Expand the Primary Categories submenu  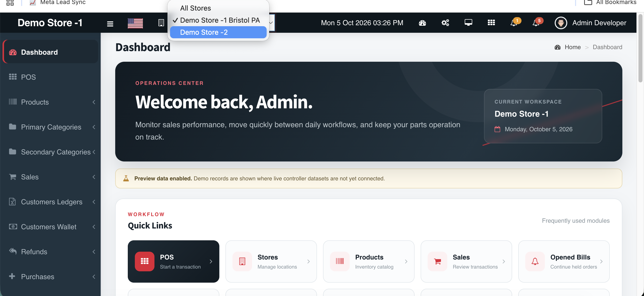tap(50, 127)
